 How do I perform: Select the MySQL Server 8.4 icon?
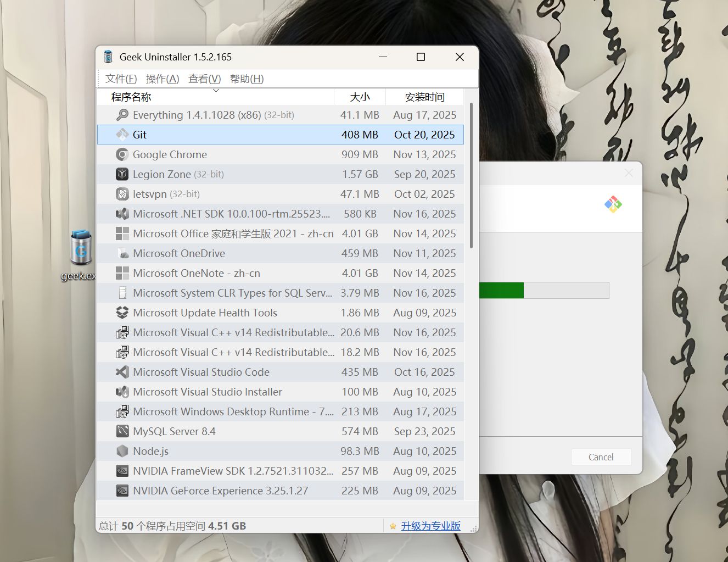(122, 431)
